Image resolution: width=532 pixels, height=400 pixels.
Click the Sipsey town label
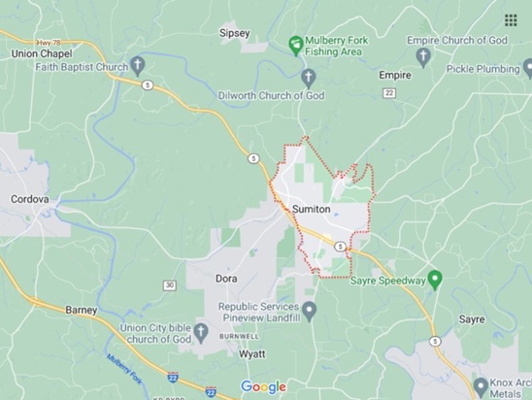[234, 33]
